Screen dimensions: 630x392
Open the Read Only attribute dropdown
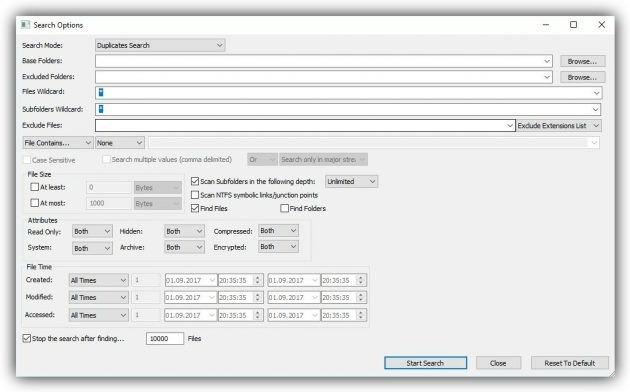pos(92,231)
